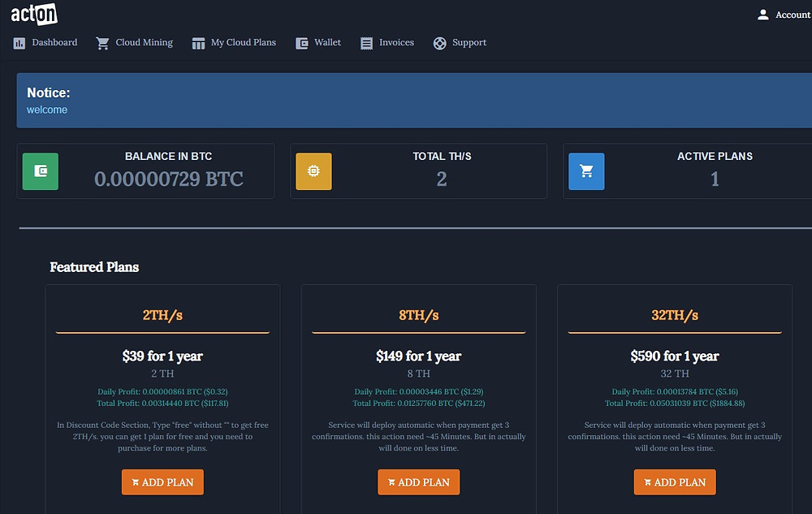The height and width of the screenshot is (514, 812).
Task: Click the blue cart Active Plans icon
Action: (586, 171)
